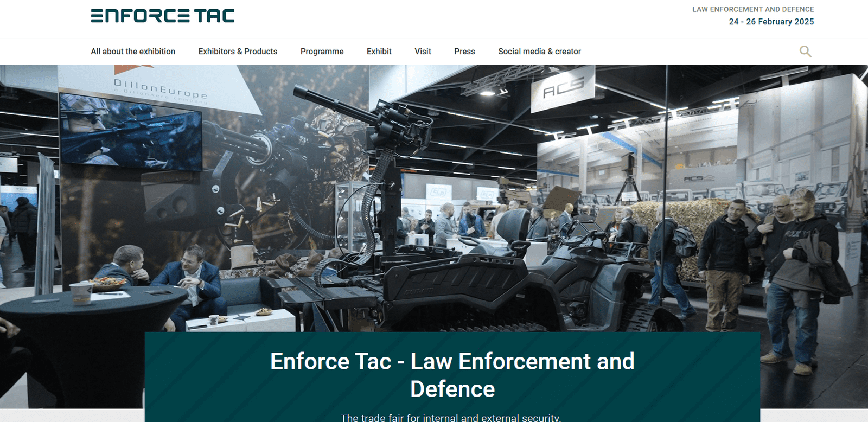Click the Enforce Tac logo
The width and height of the screenshot is (868, 422).
pos(163,16)
